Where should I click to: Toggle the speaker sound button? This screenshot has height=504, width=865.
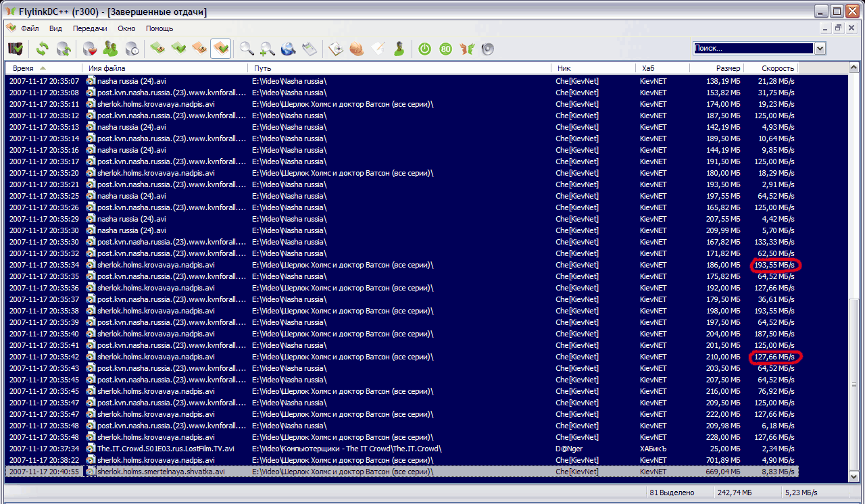[x=487, y=49]
